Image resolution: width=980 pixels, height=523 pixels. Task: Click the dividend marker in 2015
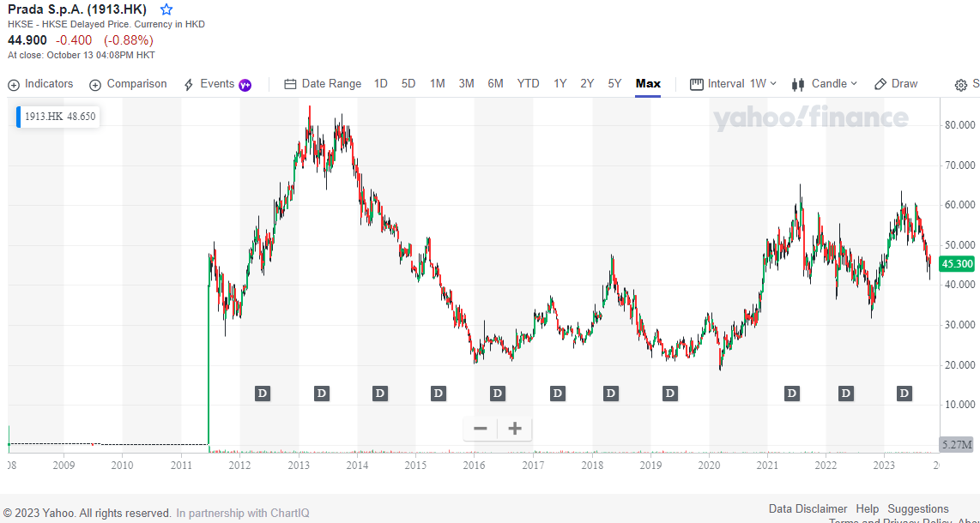pyautogui.click(x=439, y=394)
